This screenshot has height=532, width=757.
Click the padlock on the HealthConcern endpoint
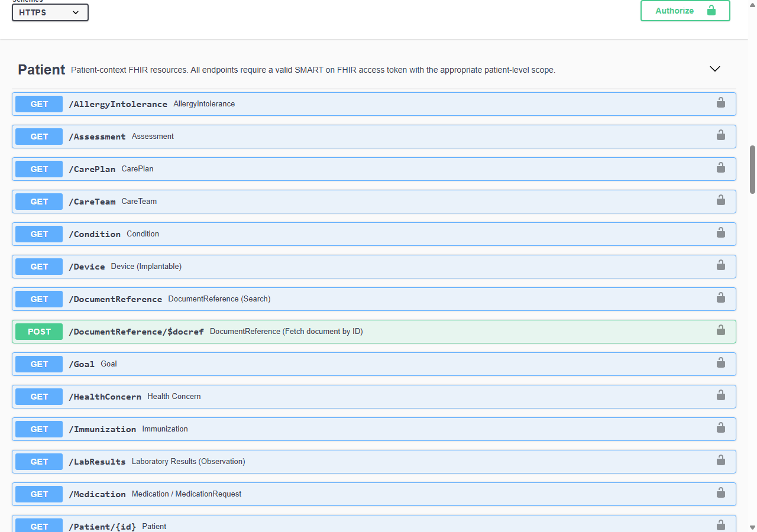721,395
